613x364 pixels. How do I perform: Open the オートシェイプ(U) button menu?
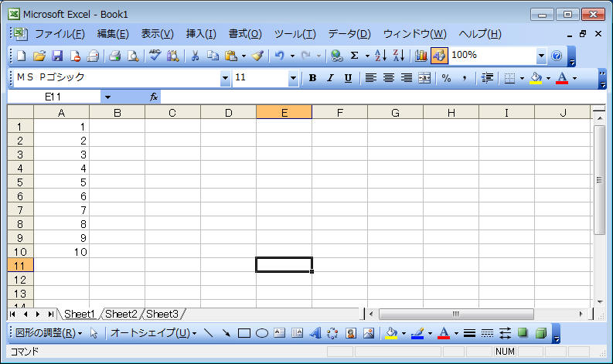coord(152,333)
